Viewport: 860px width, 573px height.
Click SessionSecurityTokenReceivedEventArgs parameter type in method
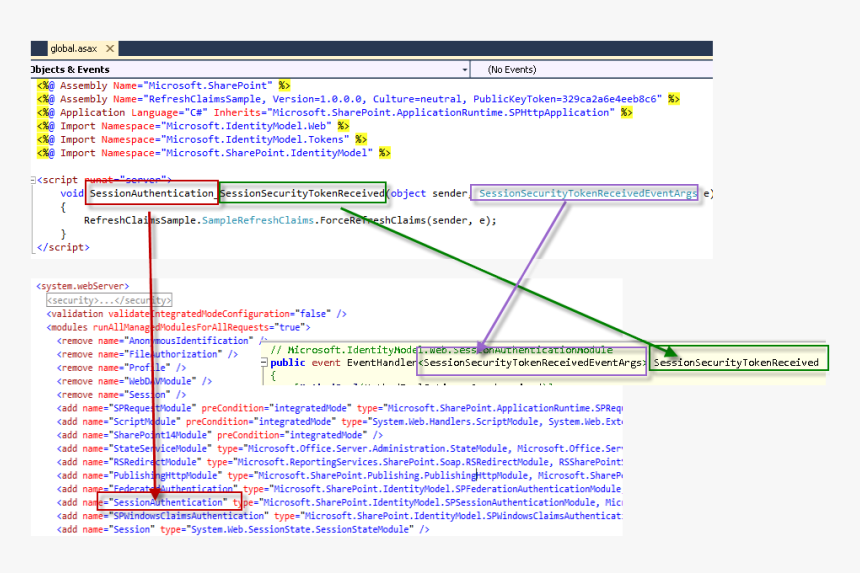point(588,193)
